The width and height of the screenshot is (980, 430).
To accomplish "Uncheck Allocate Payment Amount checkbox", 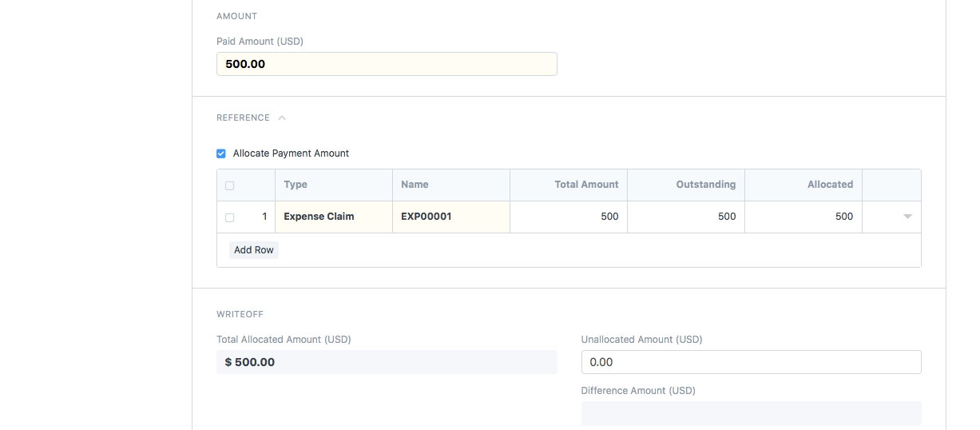I will [x=221, y=153].
